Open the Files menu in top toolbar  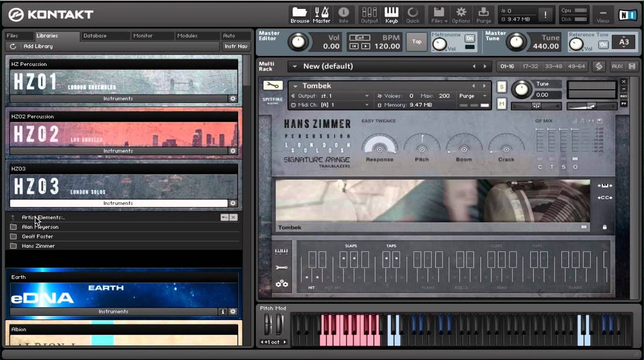439,15
